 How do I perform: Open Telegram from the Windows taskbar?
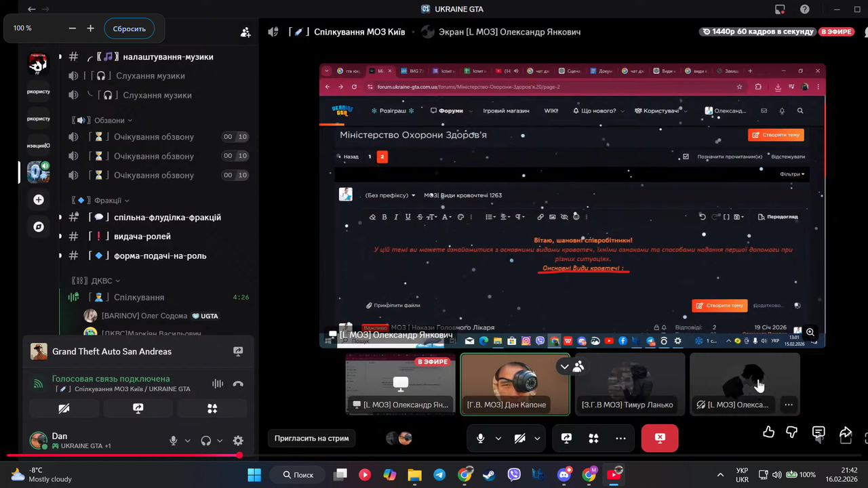coord(439,475)
